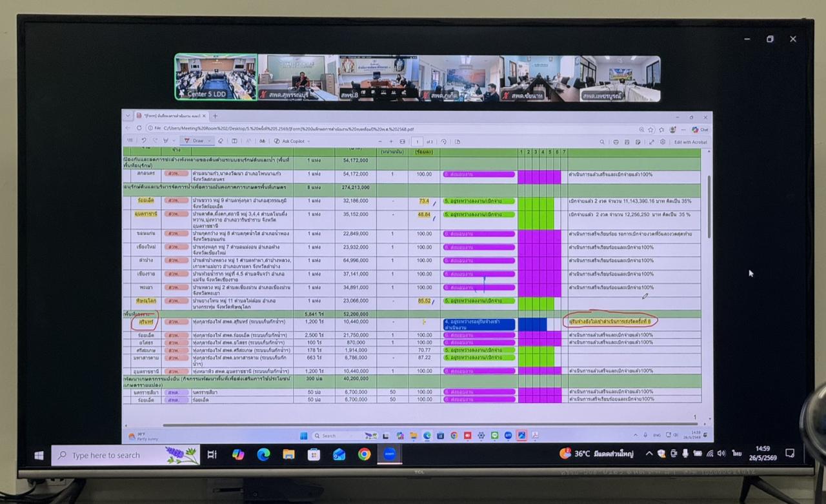Open Copilot from the local taskbar
The width and height of the screenshot is (826, 504).
pos(238,455)
